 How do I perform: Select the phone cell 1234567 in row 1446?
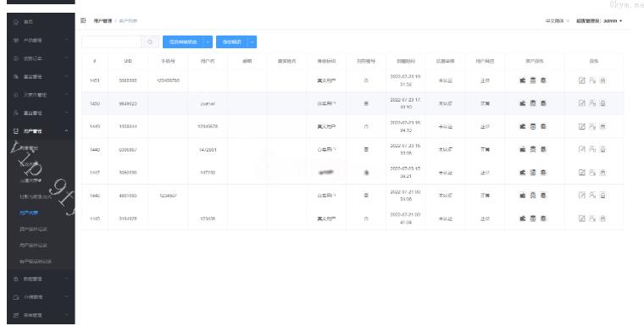168,196
